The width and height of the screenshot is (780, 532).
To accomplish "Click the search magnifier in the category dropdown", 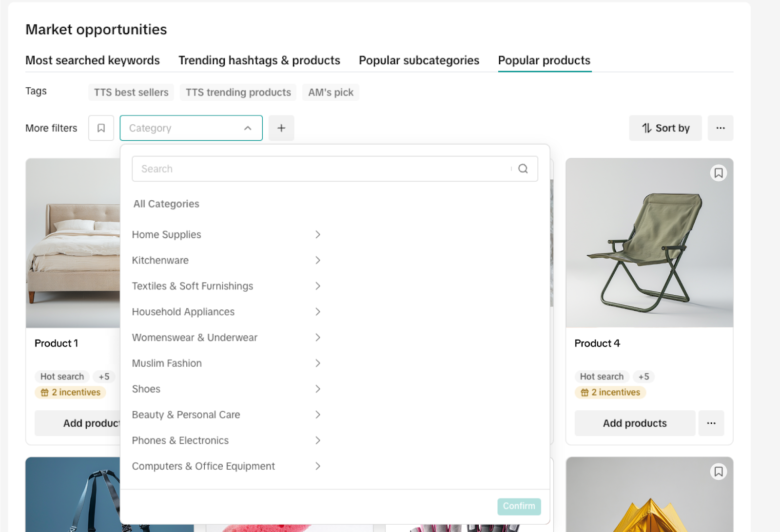I will pyautogui.click(x=523, y=169).
